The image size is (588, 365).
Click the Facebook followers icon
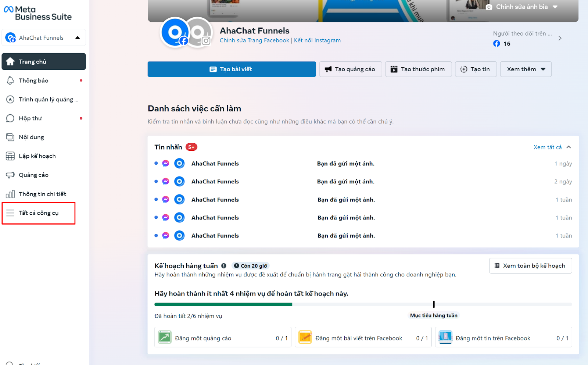click(496, 43)
